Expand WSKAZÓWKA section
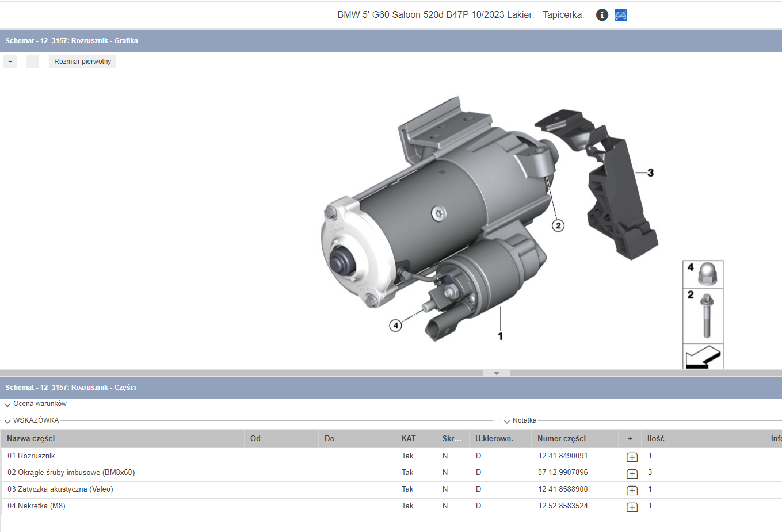 (7, 421)
